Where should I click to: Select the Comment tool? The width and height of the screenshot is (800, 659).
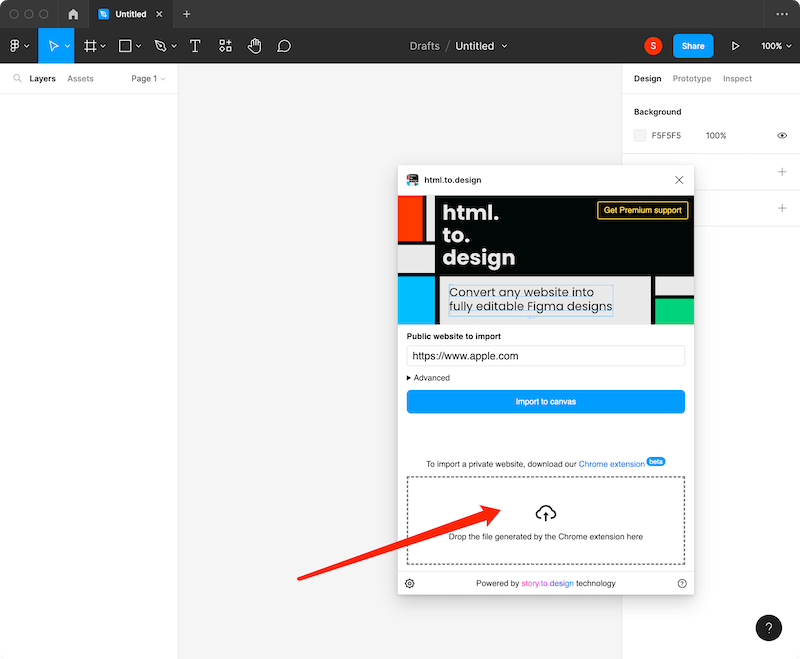tap(284, 46)
